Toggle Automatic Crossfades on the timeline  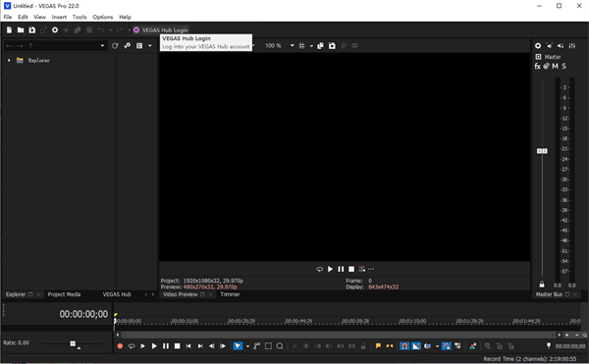click(x=416, y=346)
